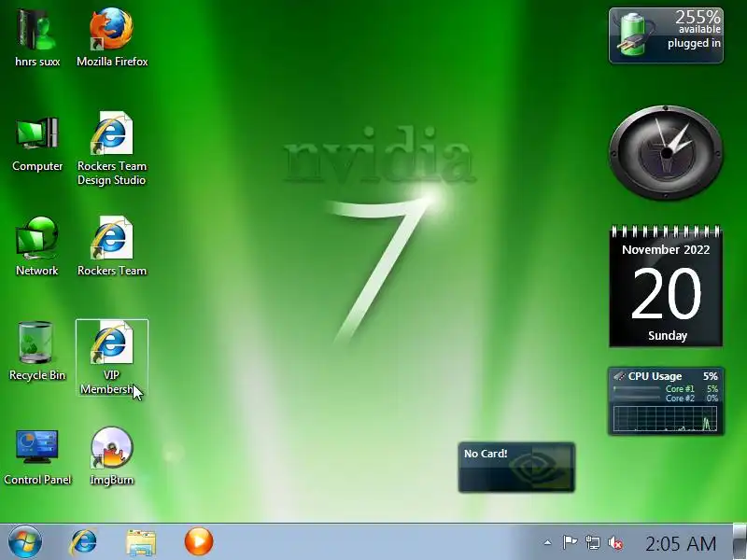
Task: Open the Recycle Bin
Action: (37, 352)
